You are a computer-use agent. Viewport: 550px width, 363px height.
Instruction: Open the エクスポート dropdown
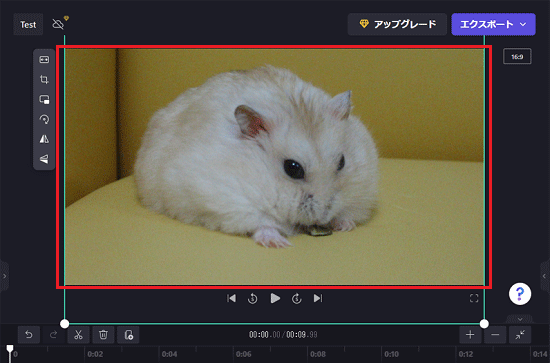[493, 24]
